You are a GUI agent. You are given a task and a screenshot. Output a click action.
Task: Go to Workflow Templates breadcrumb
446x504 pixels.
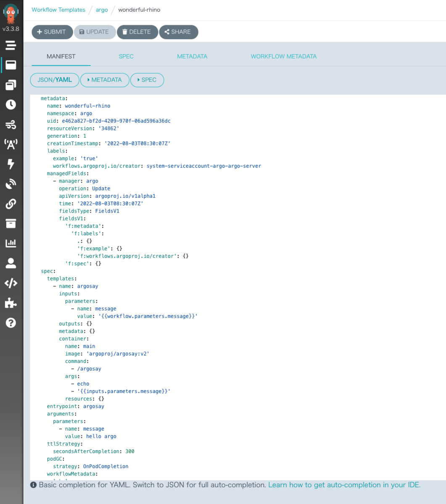pos(58,10)
